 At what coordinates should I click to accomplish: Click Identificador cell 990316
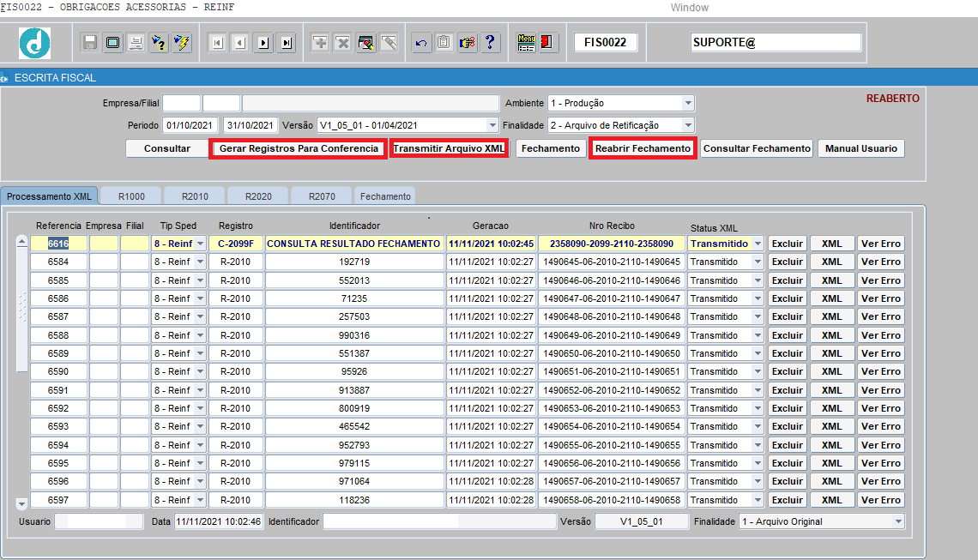pos(354,335)
